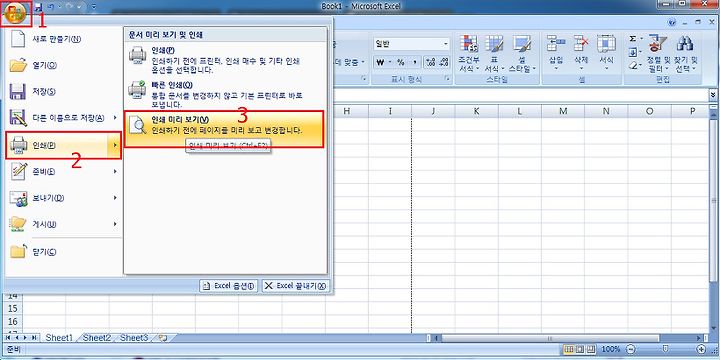
Task: Open the Customize Quick Access Toolbar dropdown
Action: (x=94, y=6)
